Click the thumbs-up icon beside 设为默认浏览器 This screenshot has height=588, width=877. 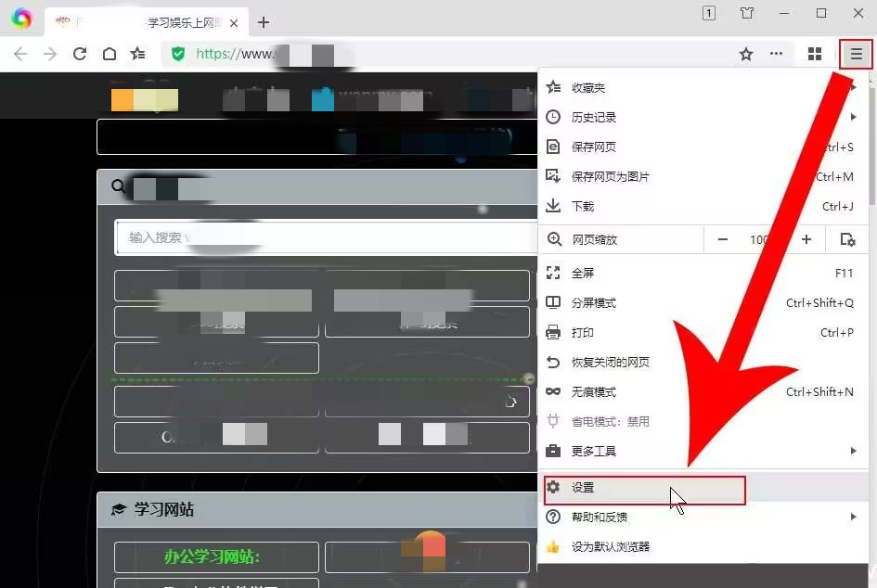point(553,546)
